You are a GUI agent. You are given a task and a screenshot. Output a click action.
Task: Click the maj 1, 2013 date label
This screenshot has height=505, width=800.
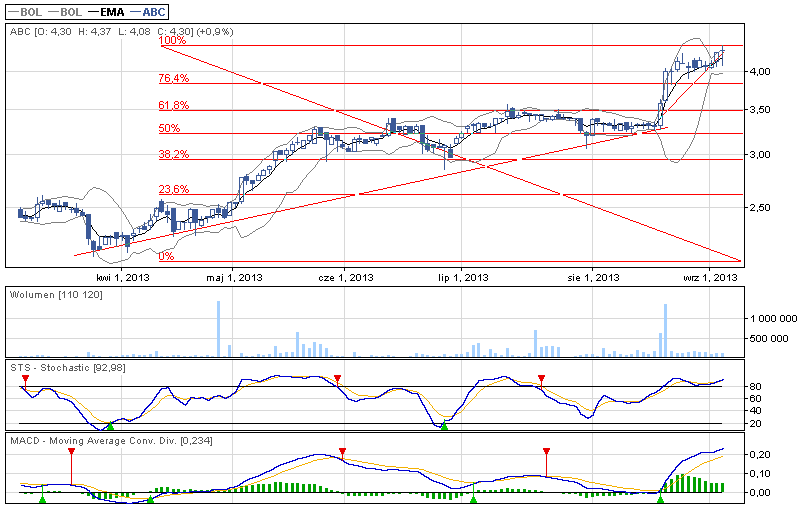pos(234,277)
